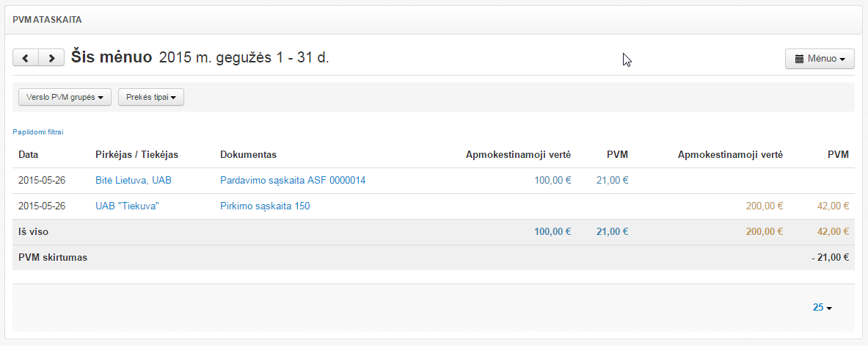Click the sales 21,00 € PVM amount
The width and height of the screenshot is (868, 346).
[612, 180]
